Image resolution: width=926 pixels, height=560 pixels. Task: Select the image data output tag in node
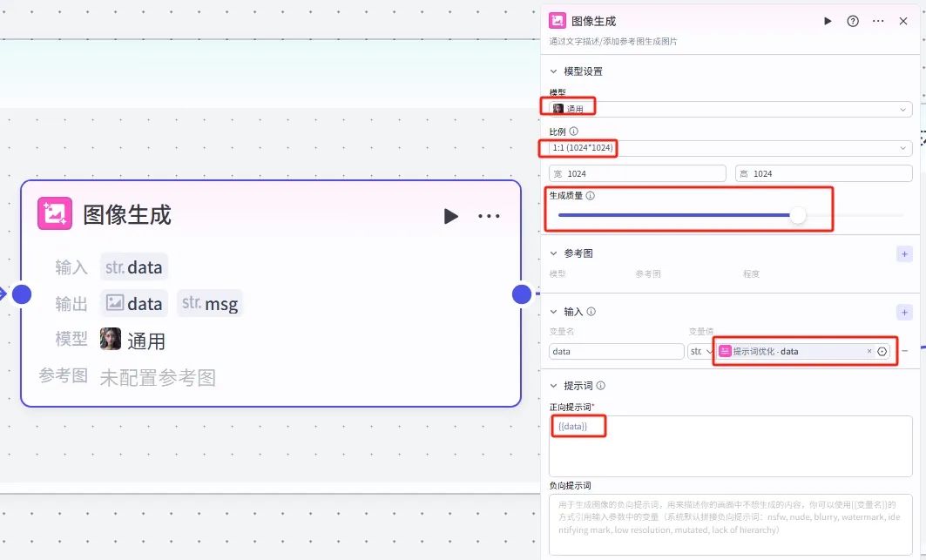(x=134, y=304)
